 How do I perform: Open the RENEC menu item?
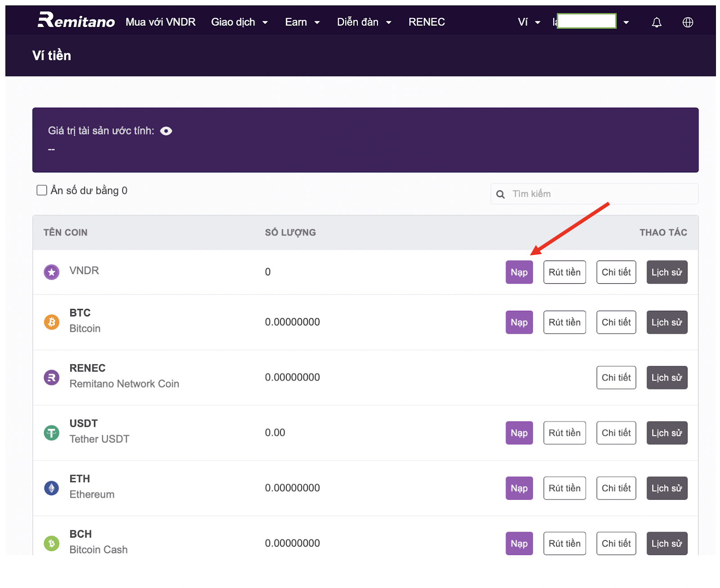tap(427, 22)
